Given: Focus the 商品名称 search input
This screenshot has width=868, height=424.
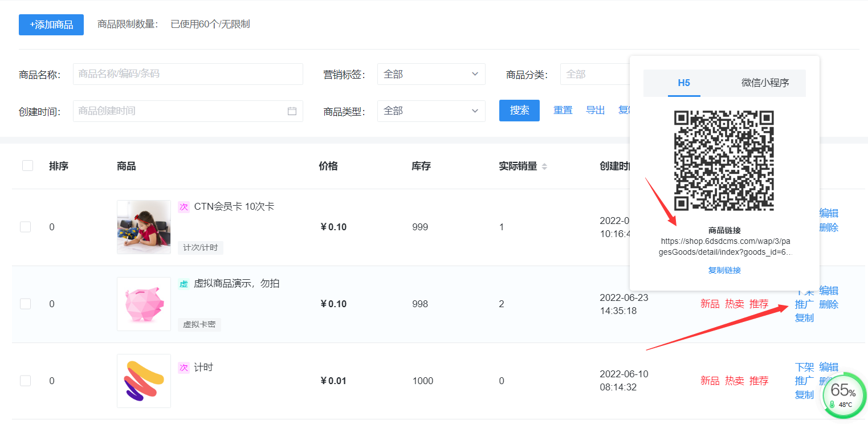Looking at the screenshot, I should [188, 74].
